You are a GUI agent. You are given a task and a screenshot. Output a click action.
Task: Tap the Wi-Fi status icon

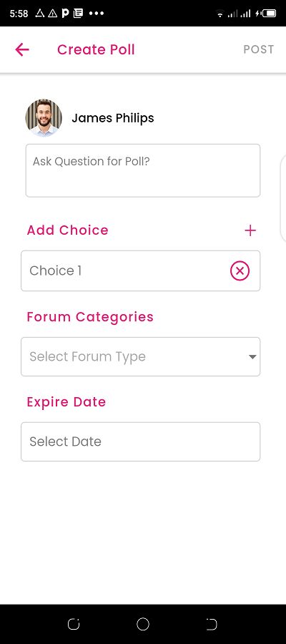[x=220, y=14]
